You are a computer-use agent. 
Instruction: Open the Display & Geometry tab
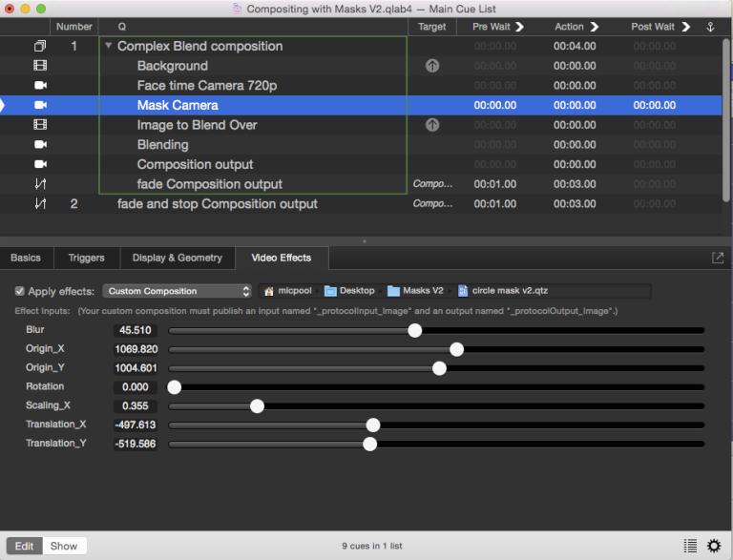click(x=177, y=258)
